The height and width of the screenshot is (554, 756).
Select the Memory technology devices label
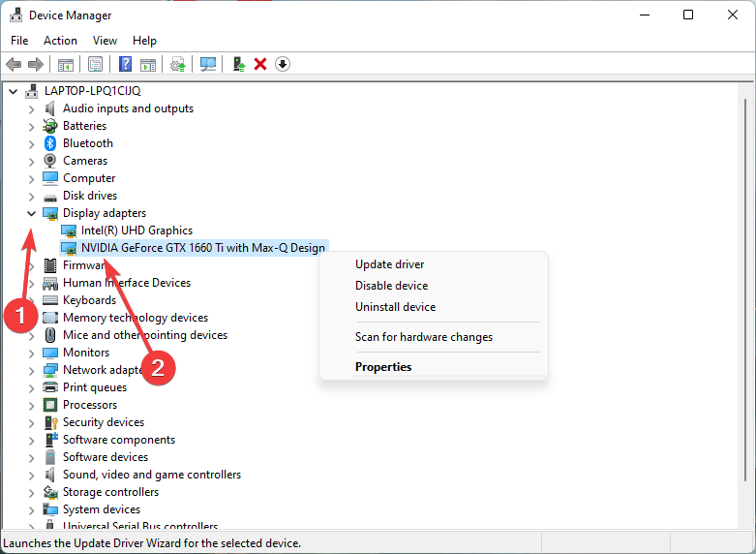pos(136,318)
